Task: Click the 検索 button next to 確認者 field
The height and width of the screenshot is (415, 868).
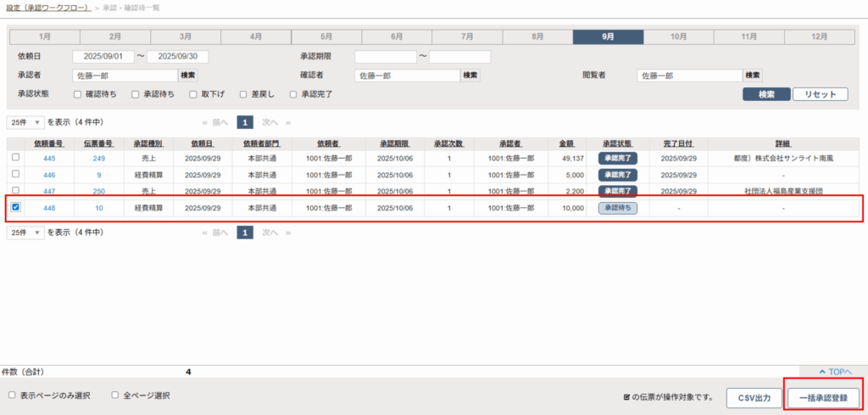Action: point(470,76)
